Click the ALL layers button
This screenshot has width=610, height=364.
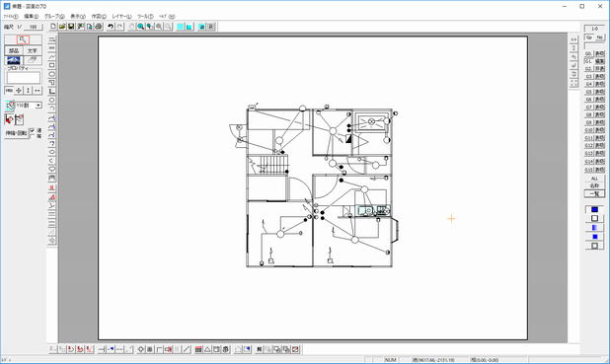coord(594,179)
